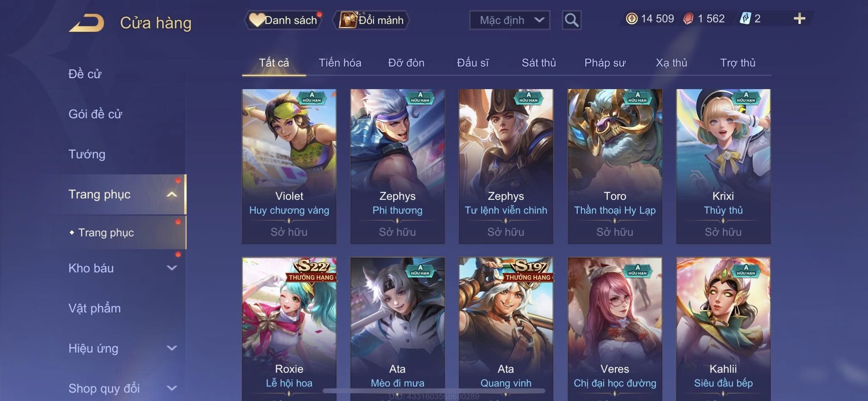The height and width of the screenshot is (401, 868).
Task: Click the plus icon to add currency
Action: click(799, 19)
